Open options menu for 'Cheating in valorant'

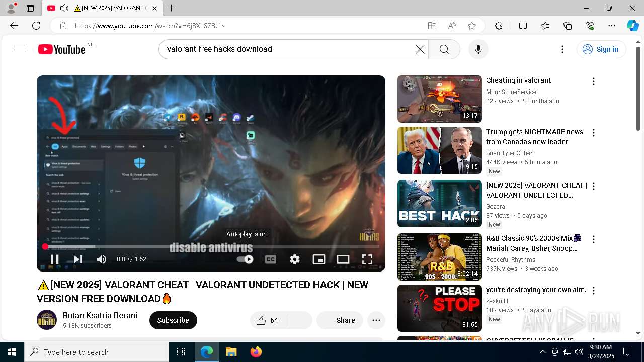pyautogui.click(x=594, y=81)
